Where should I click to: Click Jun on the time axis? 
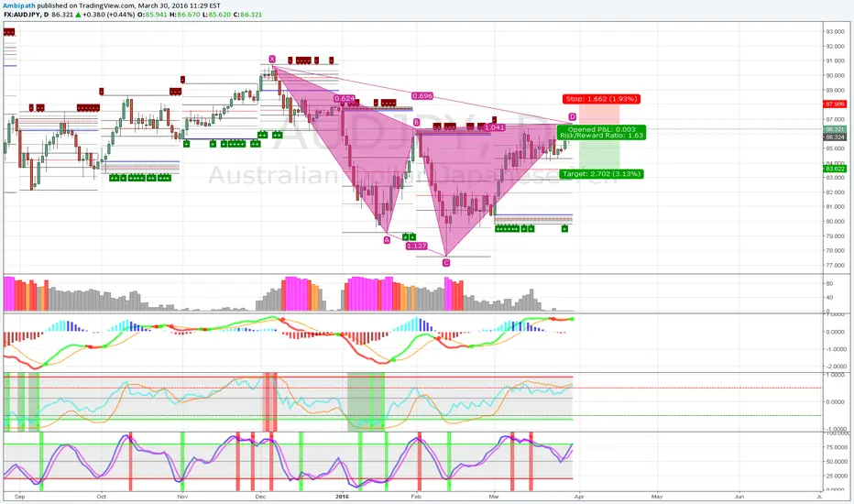[739, 497]
